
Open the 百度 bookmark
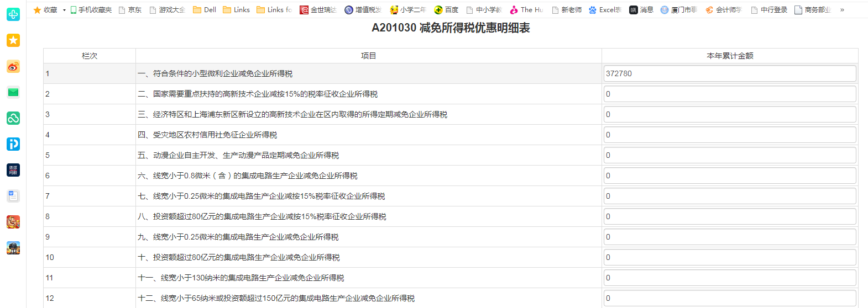coord(447,10)
